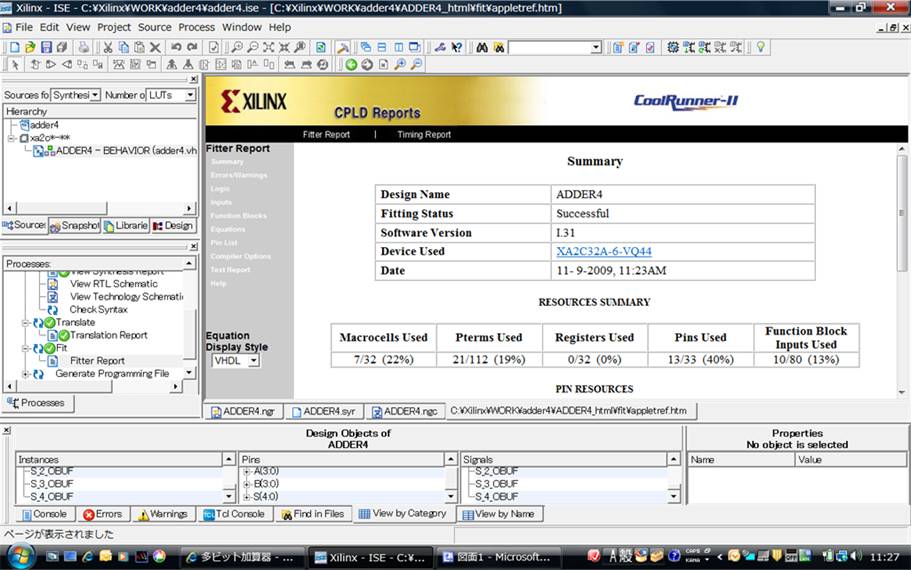Click the hammer icon in the toolbar
The width and height of the screenshot is (911, 570).
[x=343, y=48]
